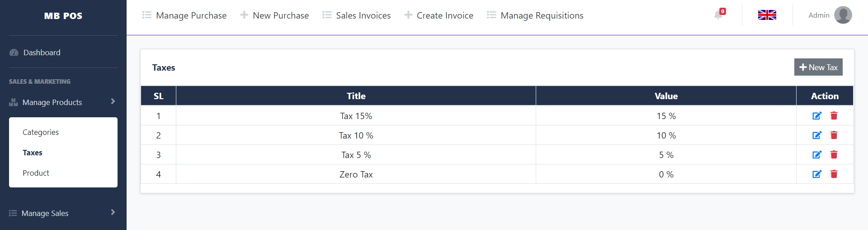This screenshot has width=868, height=230.
Task: Delete the Tax 10 % entry
Action: pos(834,135)
